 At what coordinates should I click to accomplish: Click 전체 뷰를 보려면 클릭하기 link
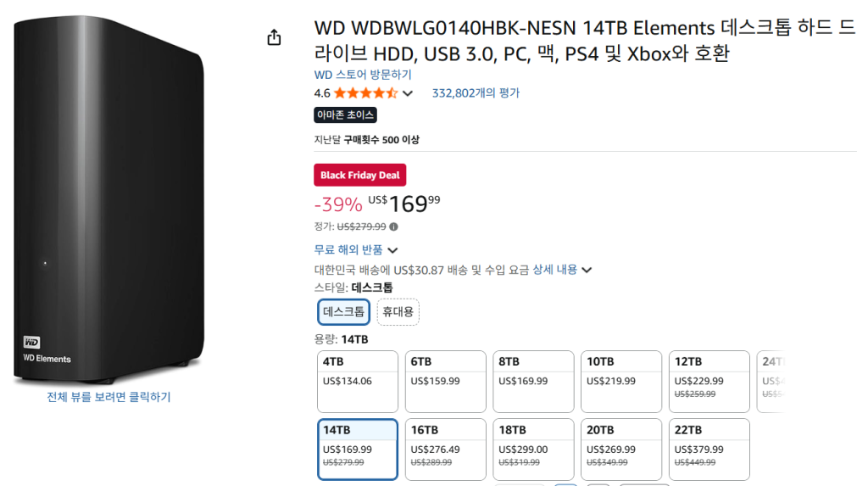pyautogui.click(x=108, y=397)
